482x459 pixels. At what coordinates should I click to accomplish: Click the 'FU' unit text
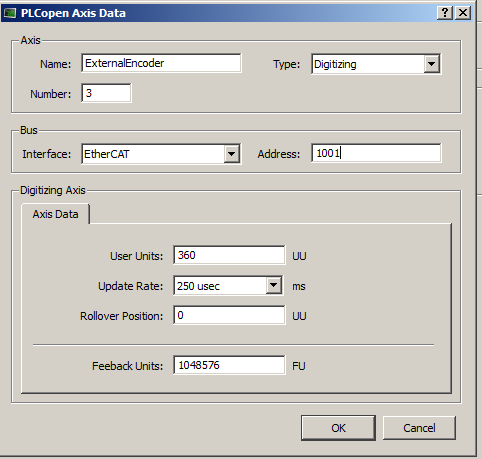tap(299, 366)
